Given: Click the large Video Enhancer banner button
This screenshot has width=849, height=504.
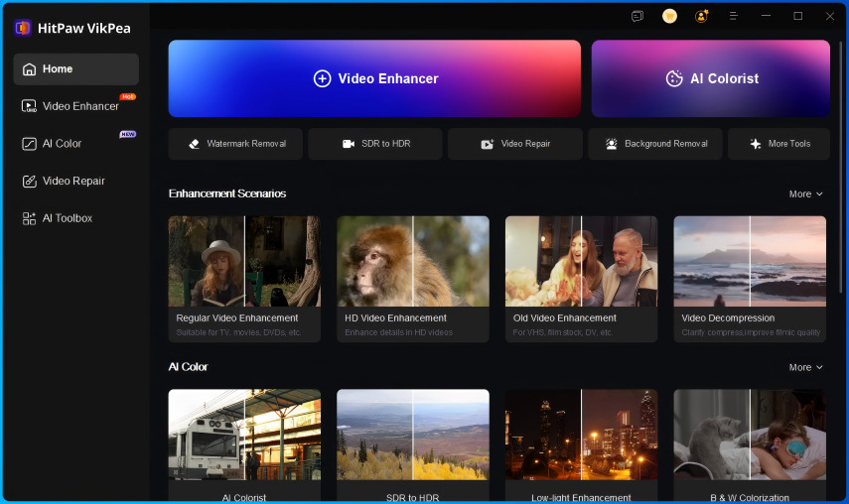Looking at the screenshot, I should pos(374,78).
